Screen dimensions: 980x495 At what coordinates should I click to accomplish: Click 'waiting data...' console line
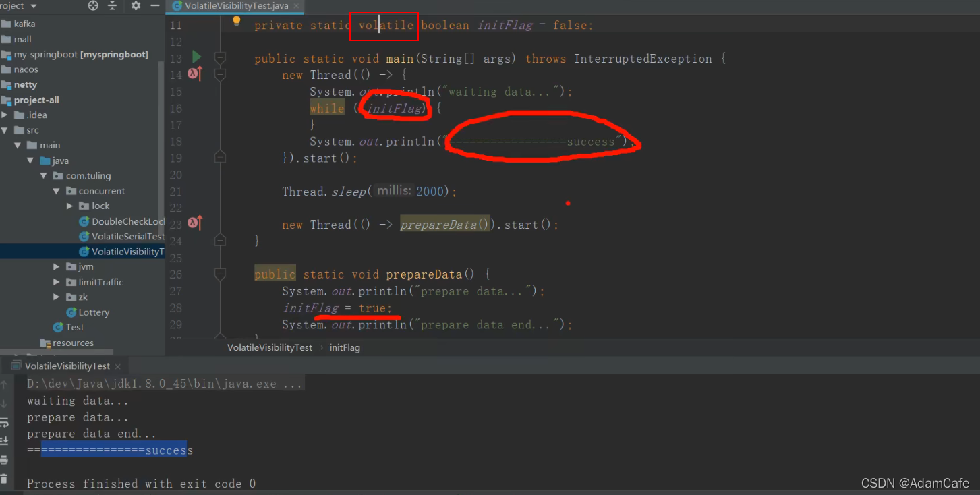[78, 401]
